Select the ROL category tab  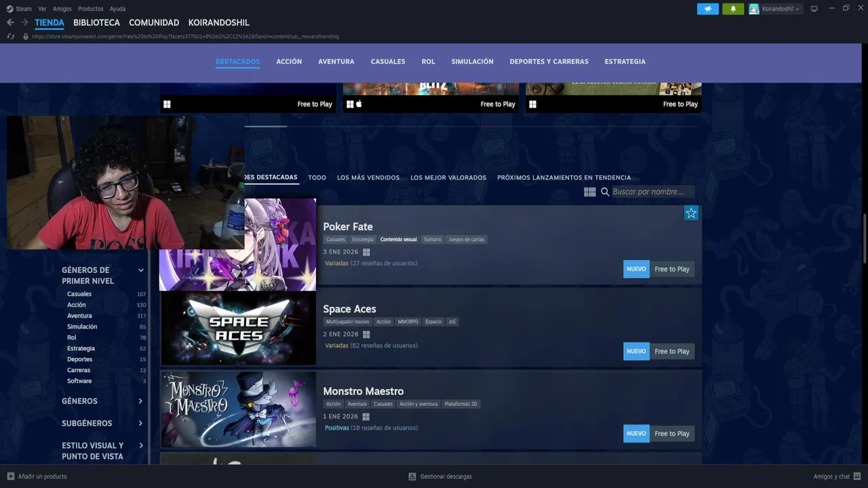[428, 62]
